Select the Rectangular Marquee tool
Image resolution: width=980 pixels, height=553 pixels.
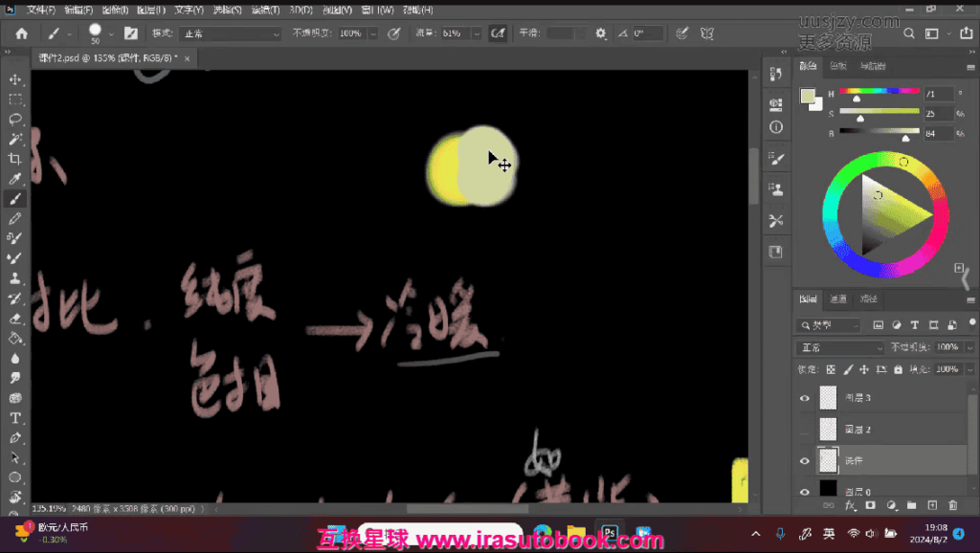15,100
